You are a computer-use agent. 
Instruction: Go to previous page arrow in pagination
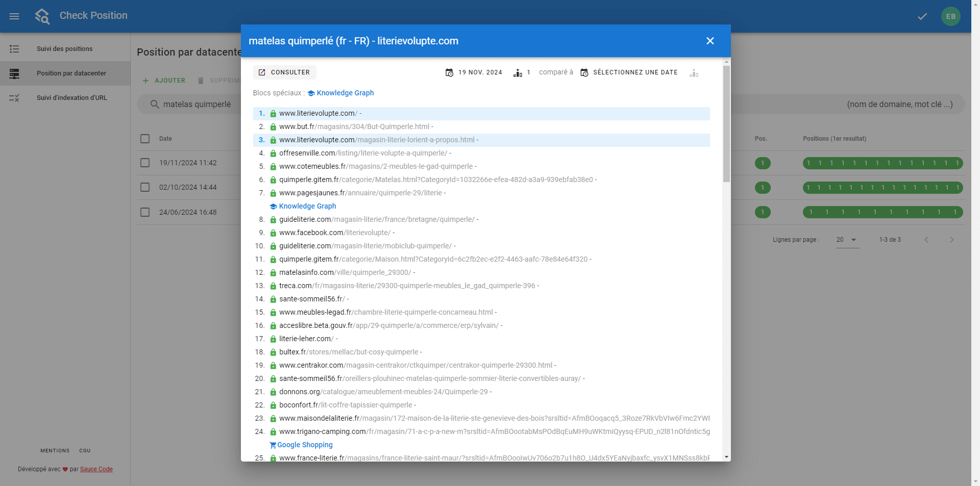926,240
